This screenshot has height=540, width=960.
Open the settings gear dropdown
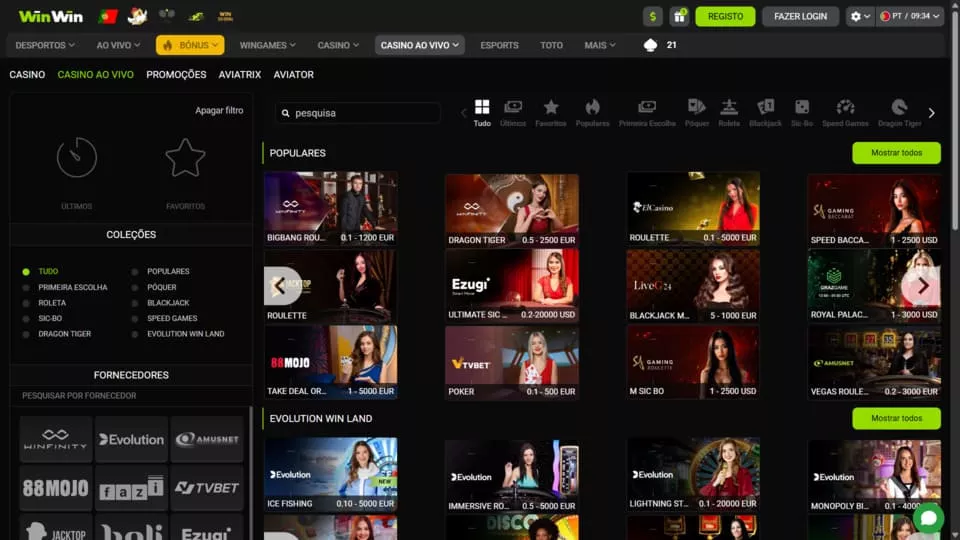click(859, 16)
